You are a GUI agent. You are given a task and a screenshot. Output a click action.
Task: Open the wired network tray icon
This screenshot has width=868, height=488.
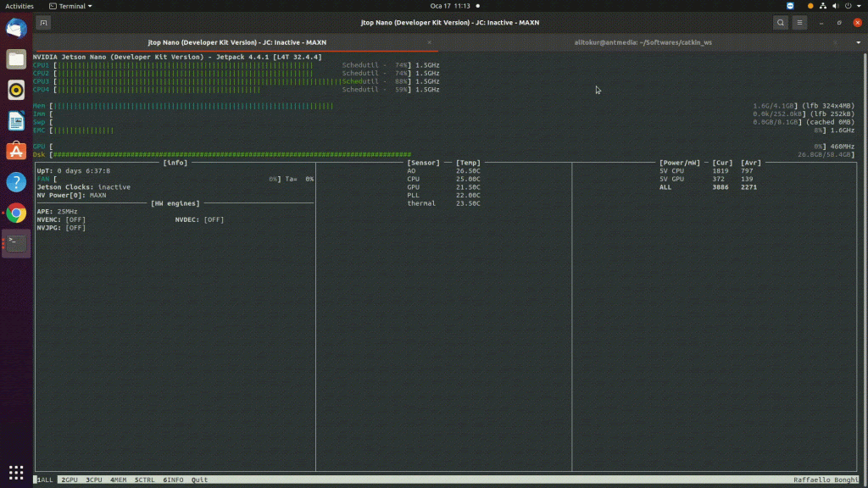point(822,6)
